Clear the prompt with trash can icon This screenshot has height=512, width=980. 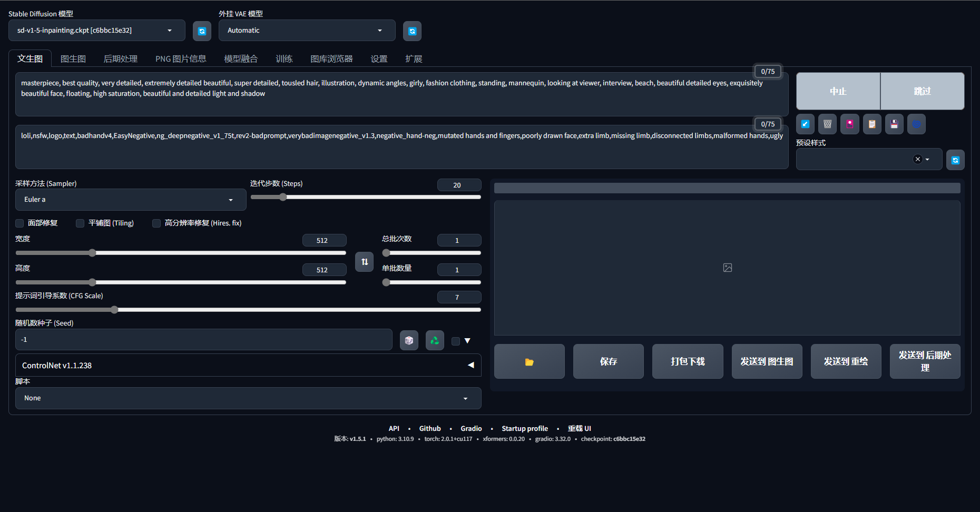[827, 124]
